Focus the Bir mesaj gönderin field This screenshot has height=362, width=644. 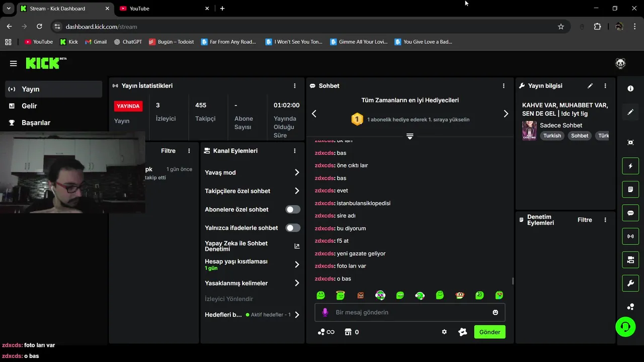pyautogui.click(x=410, y=312)
